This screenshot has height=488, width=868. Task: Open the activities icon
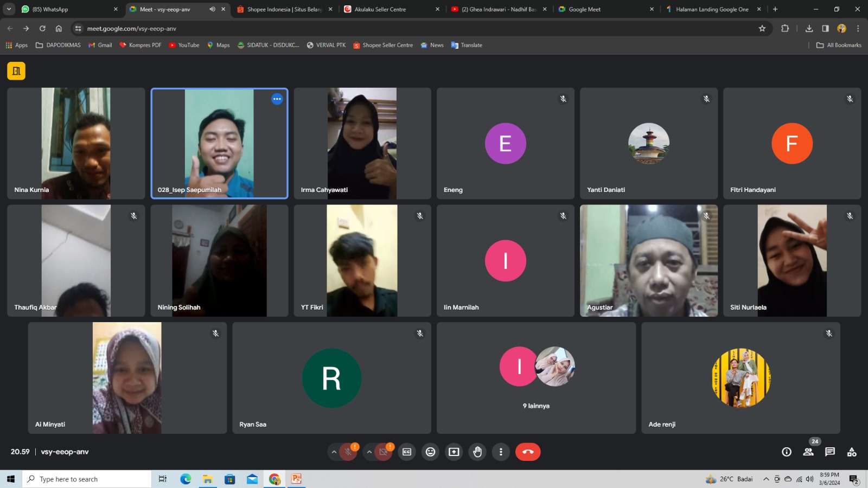[x=852, y=452]
